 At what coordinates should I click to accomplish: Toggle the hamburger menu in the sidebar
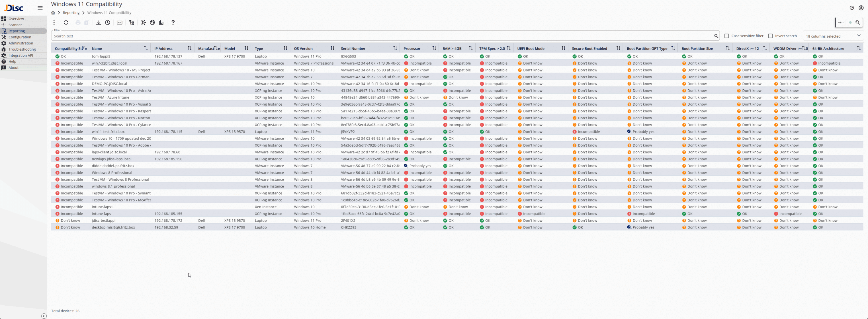point(40,8)
